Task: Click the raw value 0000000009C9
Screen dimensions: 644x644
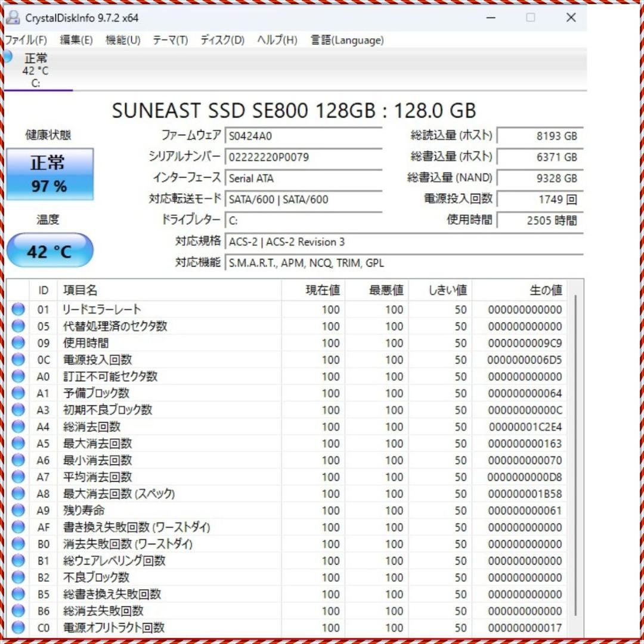Action: click(525, 343)
